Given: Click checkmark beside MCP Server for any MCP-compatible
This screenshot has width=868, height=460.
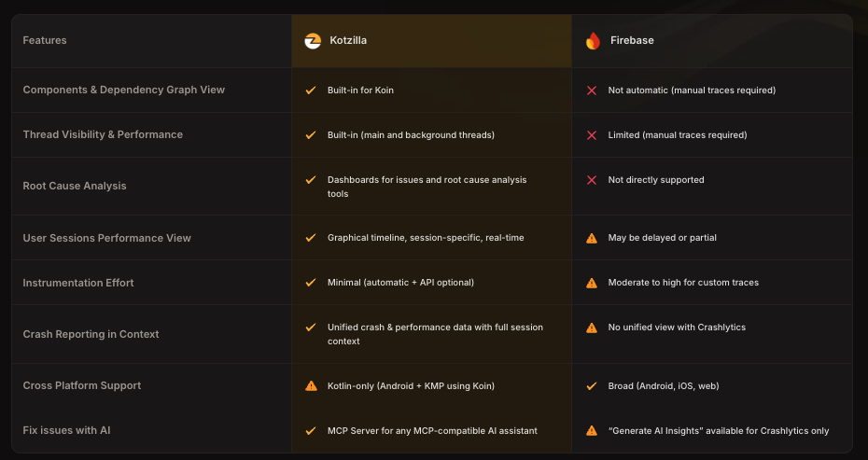Looking at the screenshot, I should click(x=311, y=431).
